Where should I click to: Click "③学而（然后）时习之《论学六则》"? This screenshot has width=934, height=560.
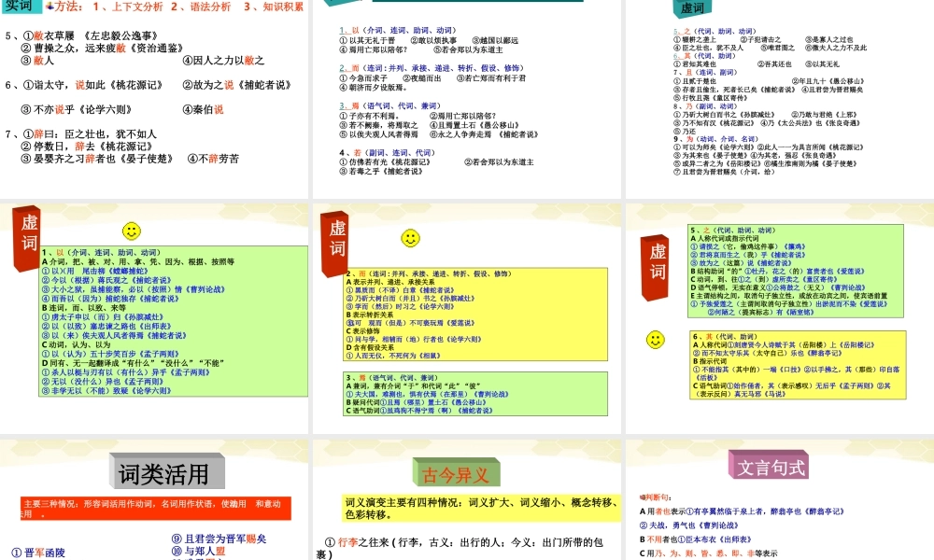pos(401,306)
